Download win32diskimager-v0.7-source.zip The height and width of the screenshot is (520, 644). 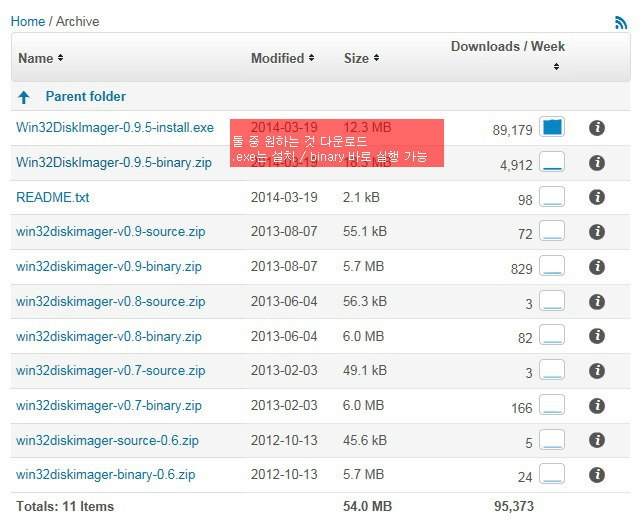(x=110, y=370)
